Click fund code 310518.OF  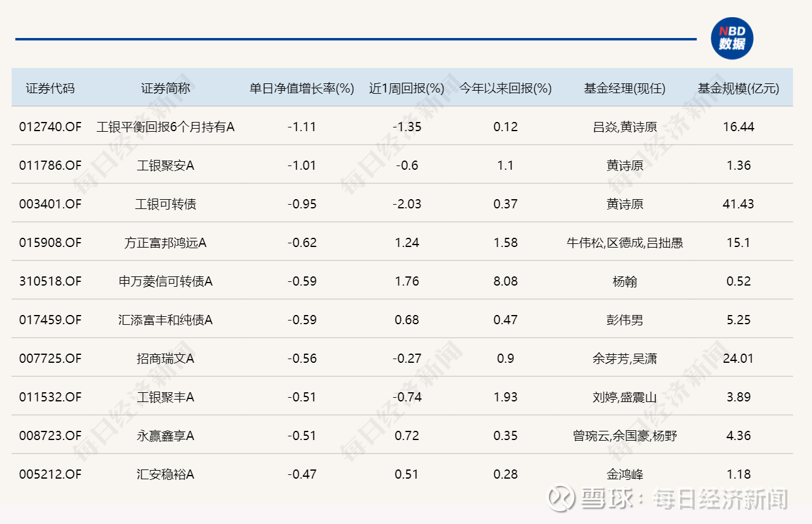(x=50, y=281)
